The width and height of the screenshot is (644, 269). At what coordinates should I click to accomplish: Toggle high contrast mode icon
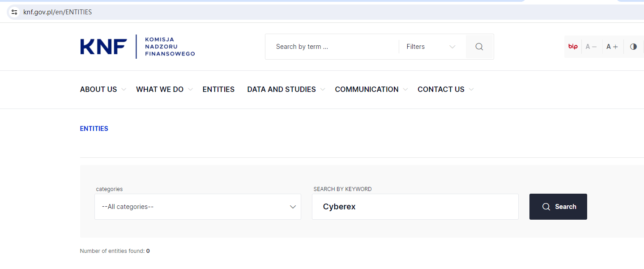pyautogui.click(x=633, y=47)
